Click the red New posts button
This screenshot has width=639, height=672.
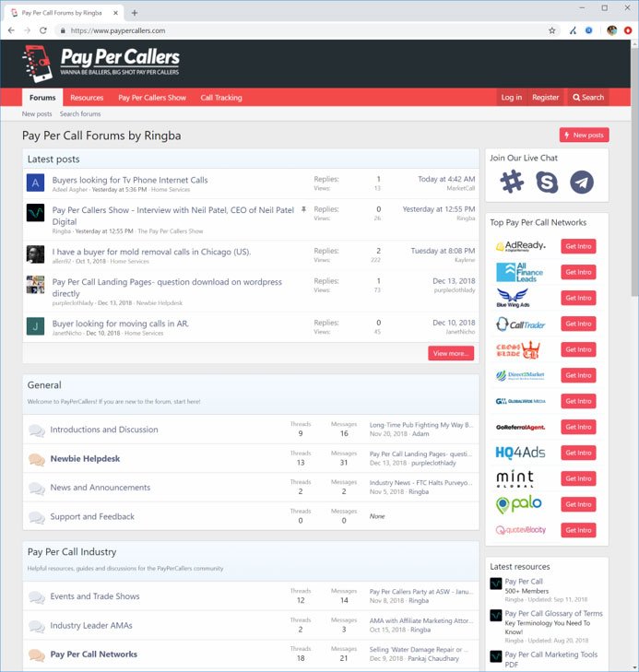pyautogui.click(x=585, y=135)
